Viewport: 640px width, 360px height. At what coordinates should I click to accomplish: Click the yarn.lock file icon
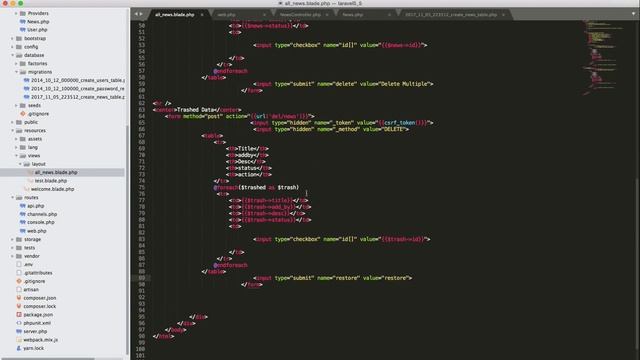[19, 348]
